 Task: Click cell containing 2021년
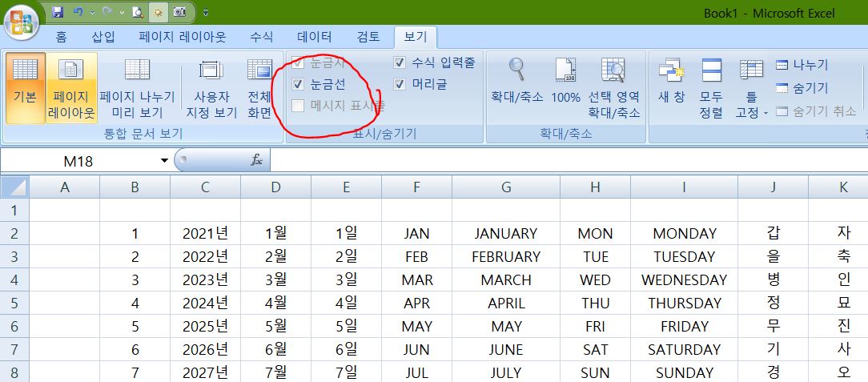point(205,234)
